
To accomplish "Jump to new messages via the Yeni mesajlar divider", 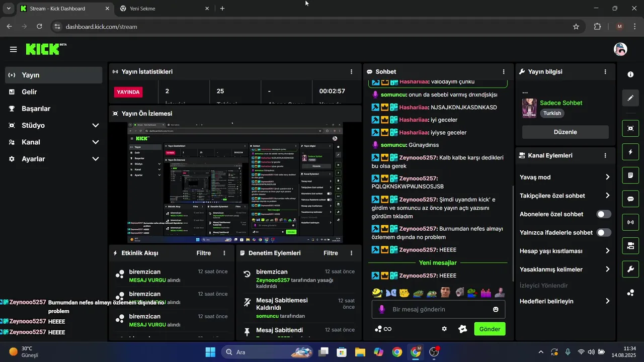I will [x=438, y=262].
